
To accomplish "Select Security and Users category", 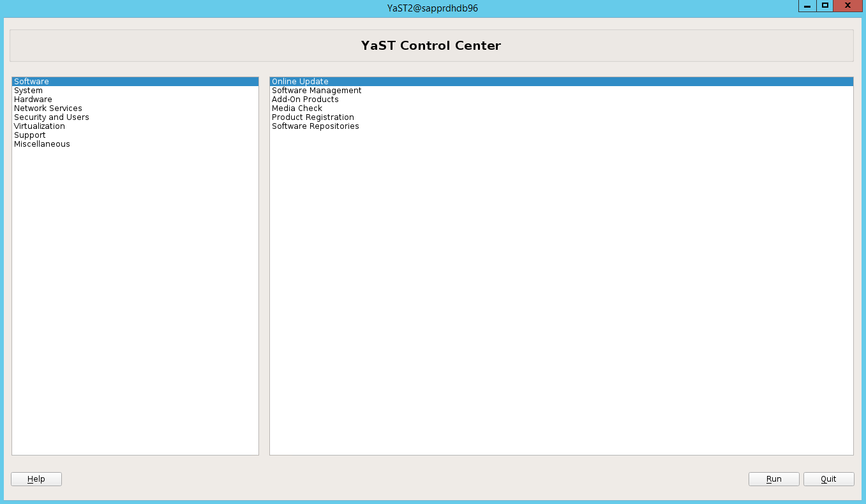I will click(x=135, y=117).
